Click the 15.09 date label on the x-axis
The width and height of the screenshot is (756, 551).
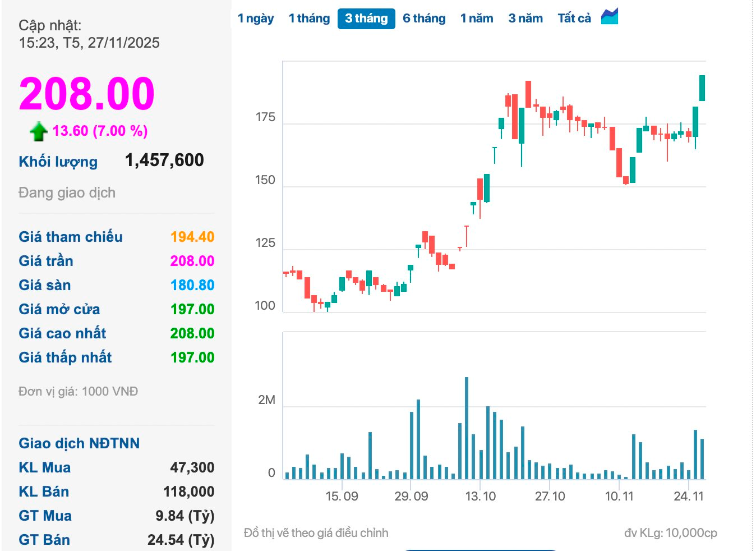click(x=342, y=496)
